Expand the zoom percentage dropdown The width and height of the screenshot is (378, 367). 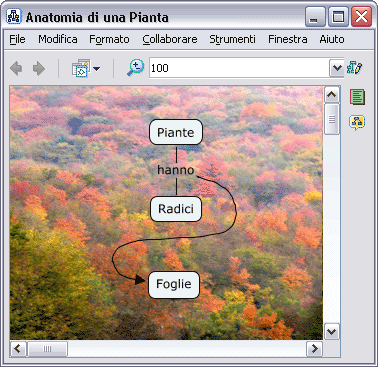coord(337,68)
